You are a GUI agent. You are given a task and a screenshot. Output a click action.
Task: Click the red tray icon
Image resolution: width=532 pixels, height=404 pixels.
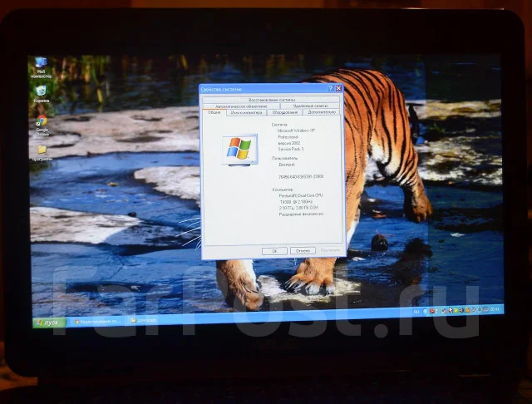tap(432, 311)
